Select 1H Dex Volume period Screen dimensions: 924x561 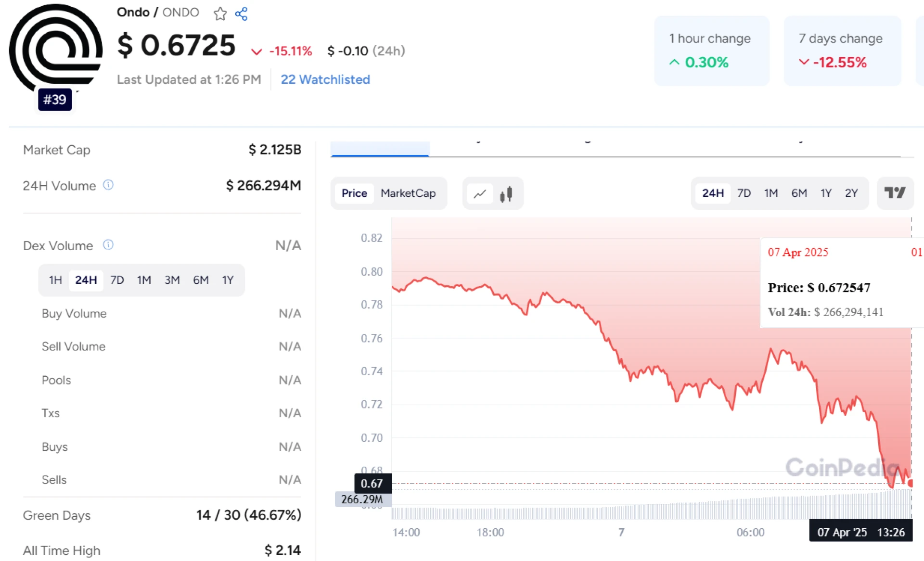pos(55,280)
